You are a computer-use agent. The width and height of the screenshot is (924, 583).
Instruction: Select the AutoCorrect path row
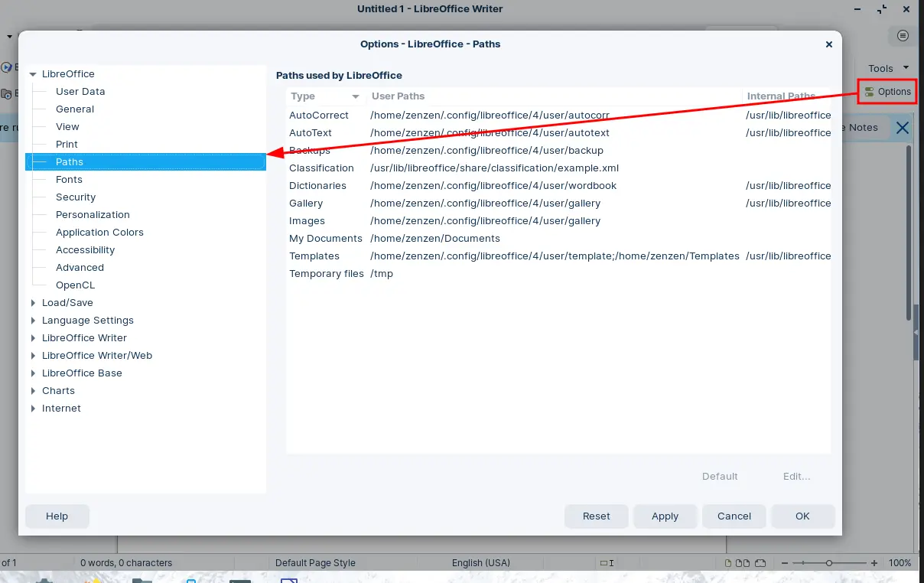point(558,116)
